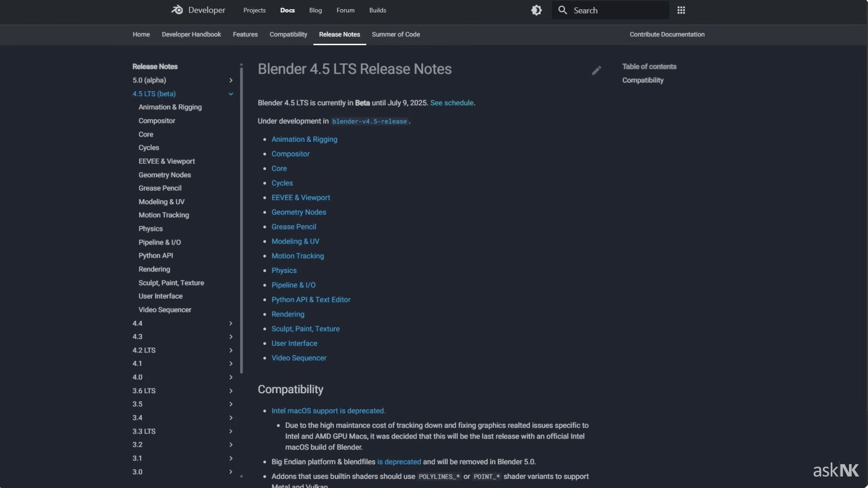Open Compositor in the sidebar
The height and width of the screenshot is (488, 868).
click(x=157, y=121)
